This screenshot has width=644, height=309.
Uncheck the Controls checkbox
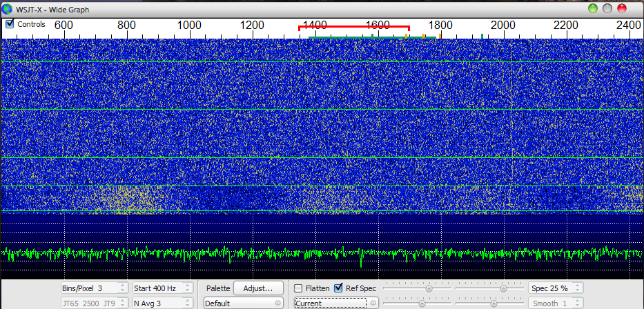pos(10,24)
